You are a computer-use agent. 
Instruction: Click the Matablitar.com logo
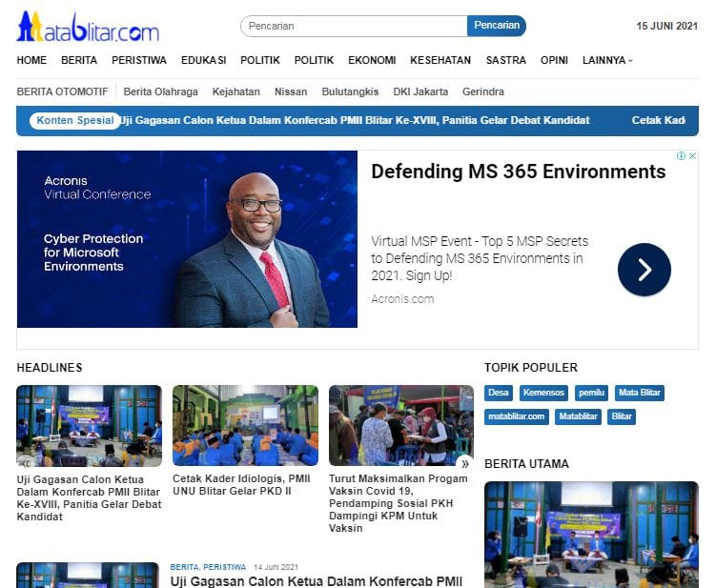[88, 27]
